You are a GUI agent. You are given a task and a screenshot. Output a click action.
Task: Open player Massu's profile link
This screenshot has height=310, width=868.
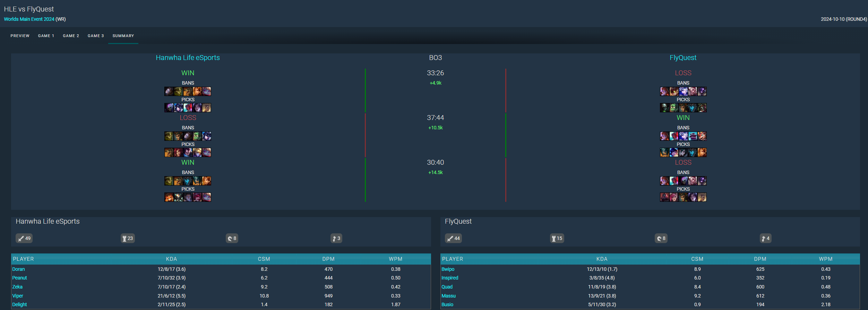[x=448, y=296]
